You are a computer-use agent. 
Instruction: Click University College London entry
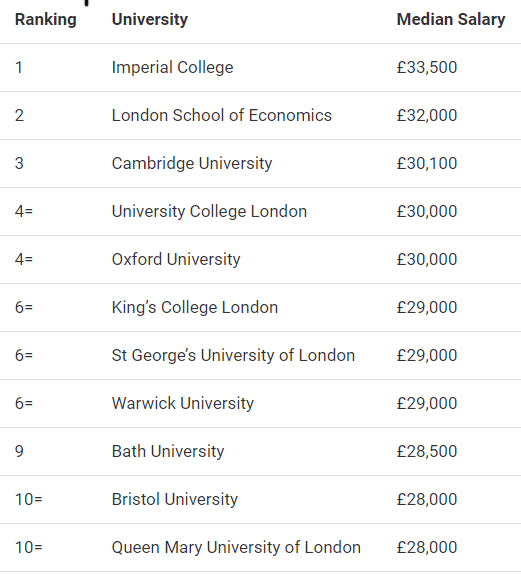pos(209,211)
